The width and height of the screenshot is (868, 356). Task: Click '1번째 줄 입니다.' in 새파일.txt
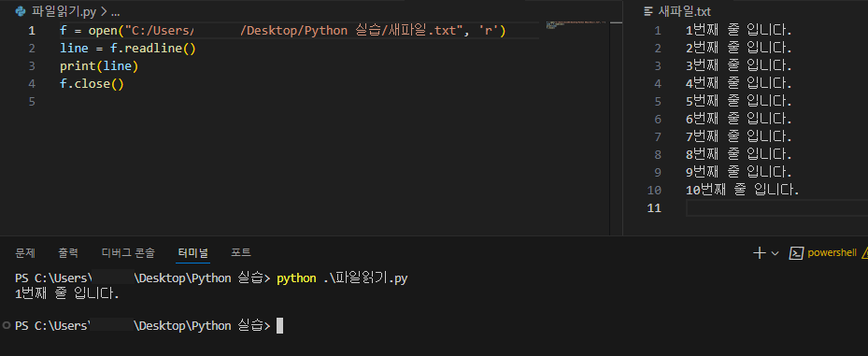click(738, 31)
